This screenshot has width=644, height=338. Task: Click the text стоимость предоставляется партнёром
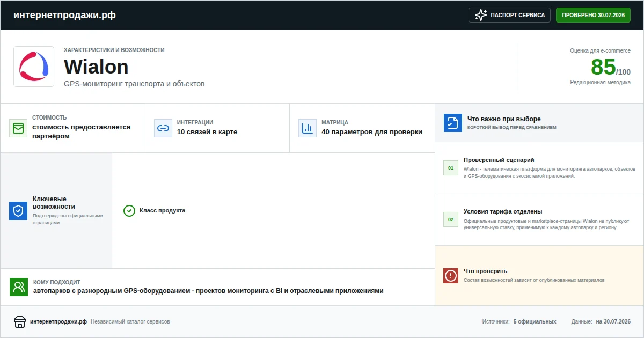(x=82, y=131)
